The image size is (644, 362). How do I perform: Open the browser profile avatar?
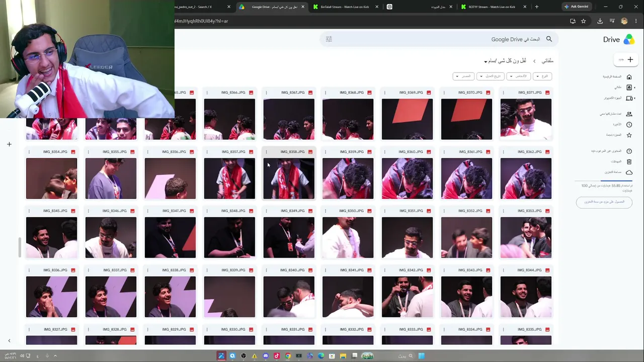tap(624, 21)
